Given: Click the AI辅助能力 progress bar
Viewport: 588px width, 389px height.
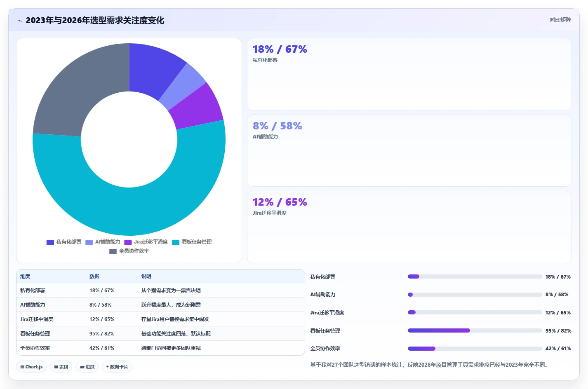Looking at the screenshot, I should pos(475,295).
